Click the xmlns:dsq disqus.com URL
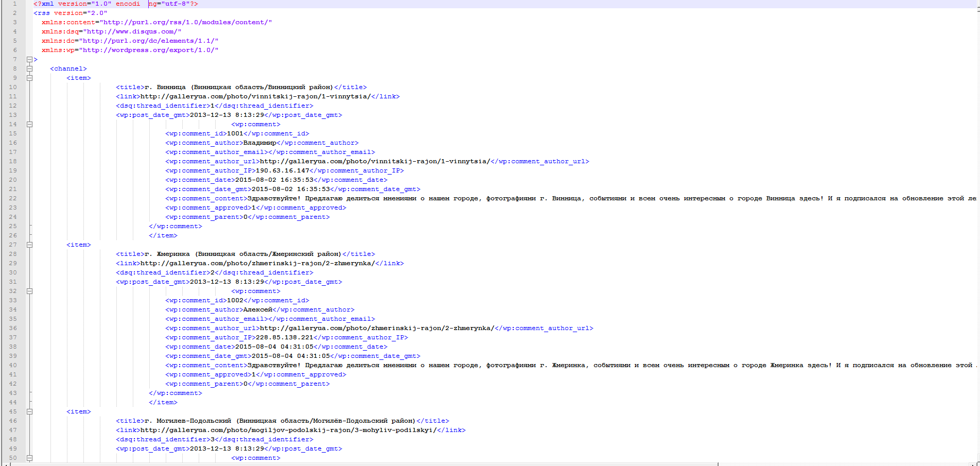 click(x=132, y=31)
